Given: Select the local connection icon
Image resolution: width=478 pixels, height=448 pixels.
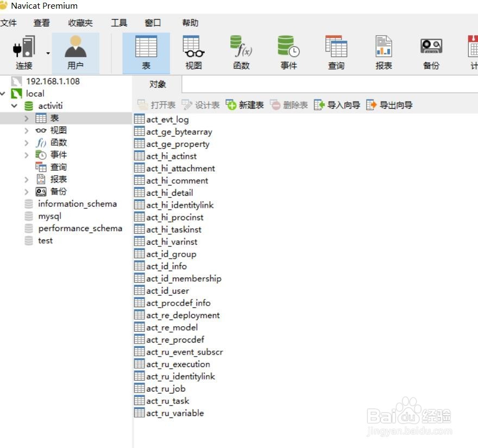Looking at the screenshot, I should [16, 94].
